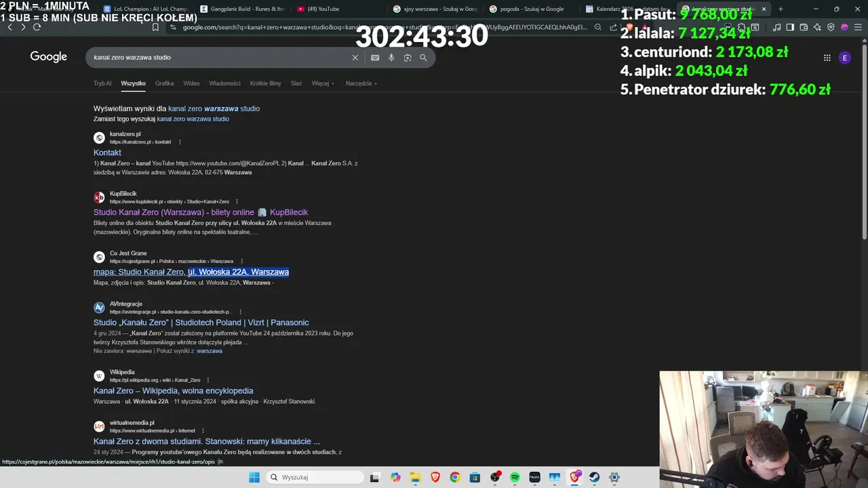Open the on-screen keyboard icon in search box

tap(375, 58)
